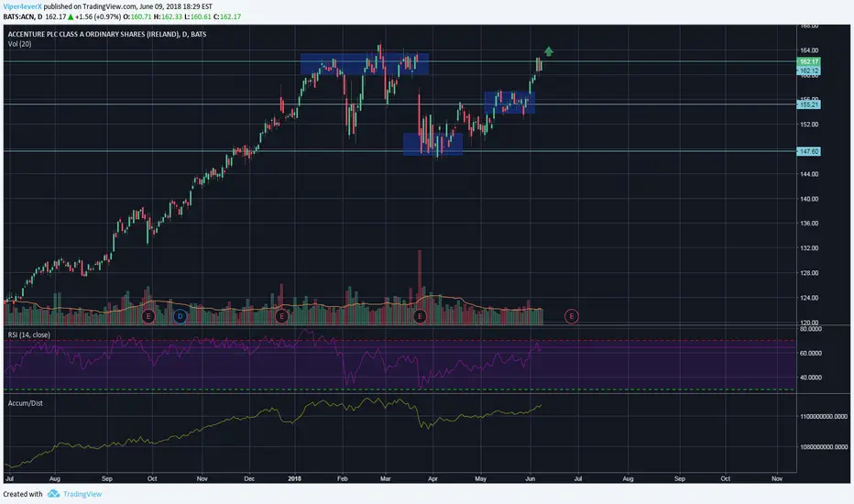Click the Jun label on time axis
This screenshot has width=854, height=504.
(x=530, y=479)
